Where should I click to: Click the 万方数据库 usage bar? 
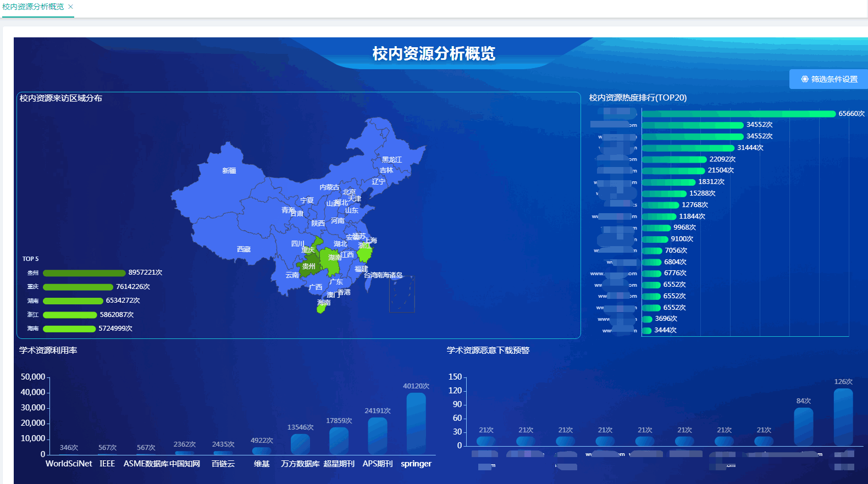coord(300,444)
